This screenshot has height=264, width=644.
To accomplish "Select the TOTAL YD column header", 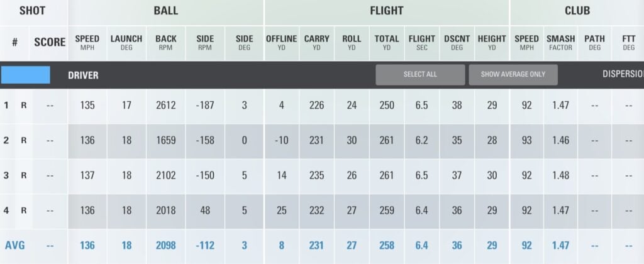I will pos(387,42).
